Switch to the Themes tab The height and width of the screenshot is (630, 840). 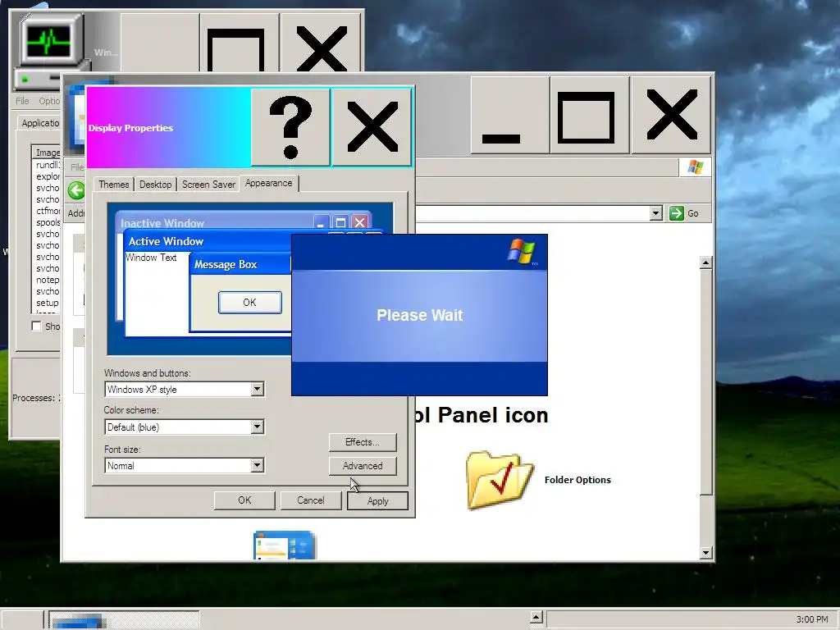pyautogui.click(x=113, y=185)
